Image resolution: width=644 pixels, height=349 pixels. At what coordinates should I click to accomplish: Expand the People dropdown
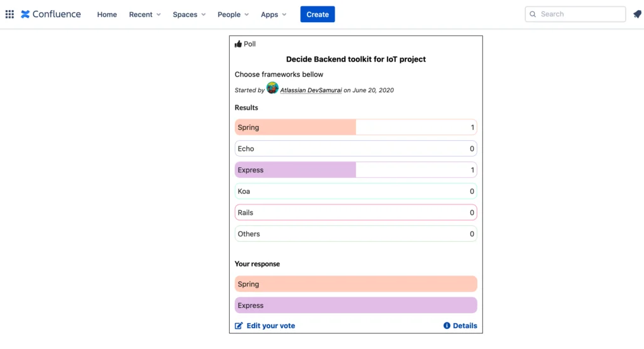pyautogui.click(x=233, y=15)
